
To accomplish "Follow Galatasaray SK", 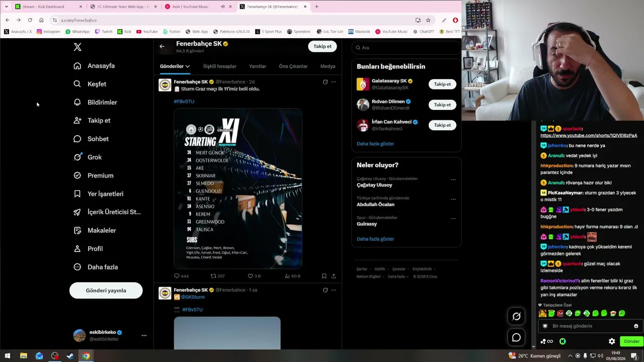I will (442, 84).
